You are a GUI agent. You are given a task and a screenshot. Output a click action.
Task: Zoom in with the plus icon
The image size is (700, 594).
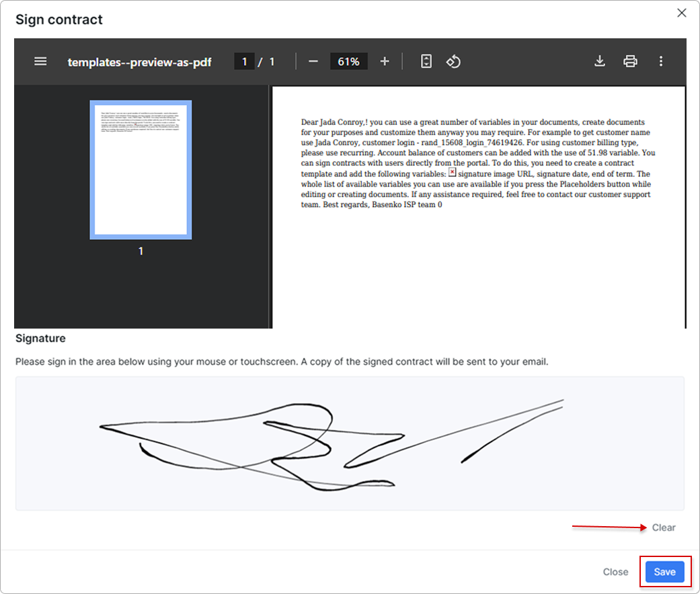385,62
